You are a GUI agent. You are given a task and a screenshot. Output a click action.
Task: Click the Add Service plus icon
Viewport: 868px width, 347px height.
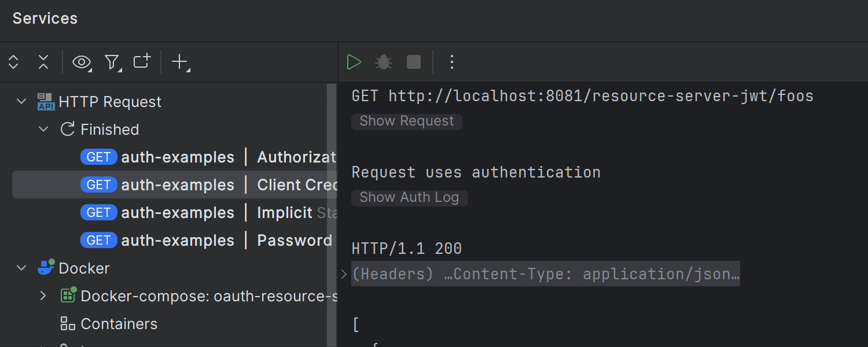[178, 62]
